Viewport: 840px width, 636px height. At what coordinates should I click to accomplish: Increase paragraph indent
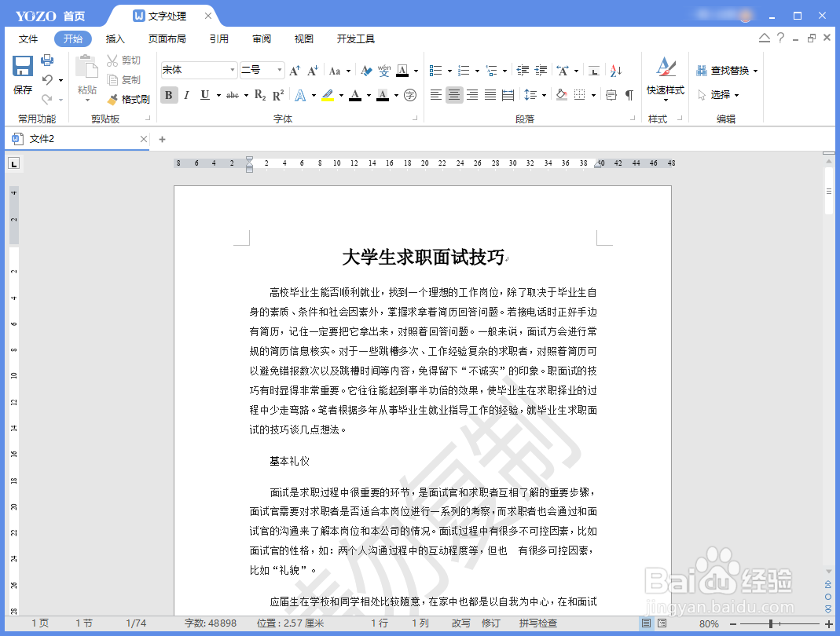[541, 70]
